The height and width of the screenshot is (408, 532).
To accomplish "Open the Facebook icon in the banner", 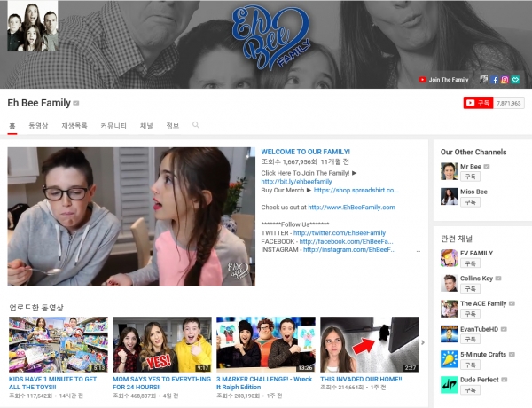I will pyautogui.click(x=495, y=80).
